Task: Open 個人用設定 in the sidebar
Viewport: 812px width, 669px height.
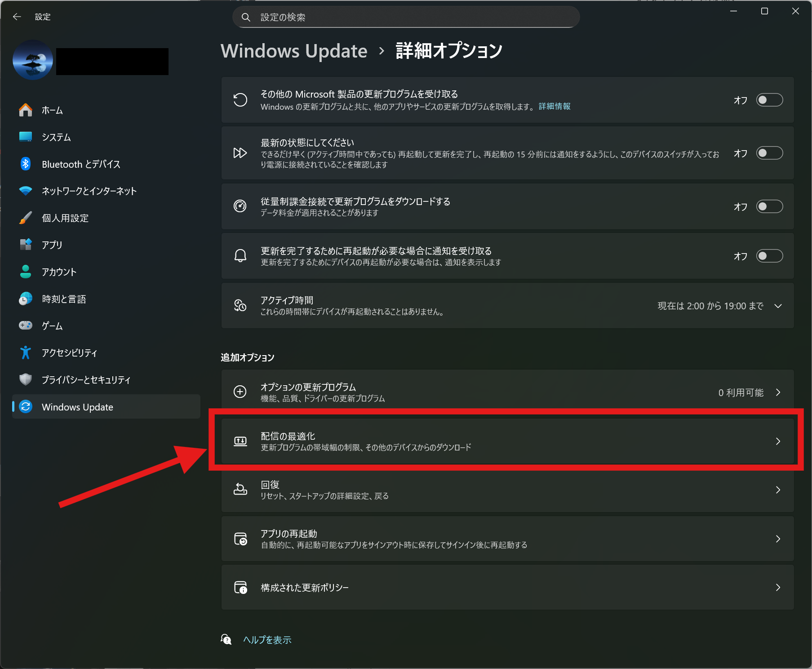Action: (x=106, y=218)
